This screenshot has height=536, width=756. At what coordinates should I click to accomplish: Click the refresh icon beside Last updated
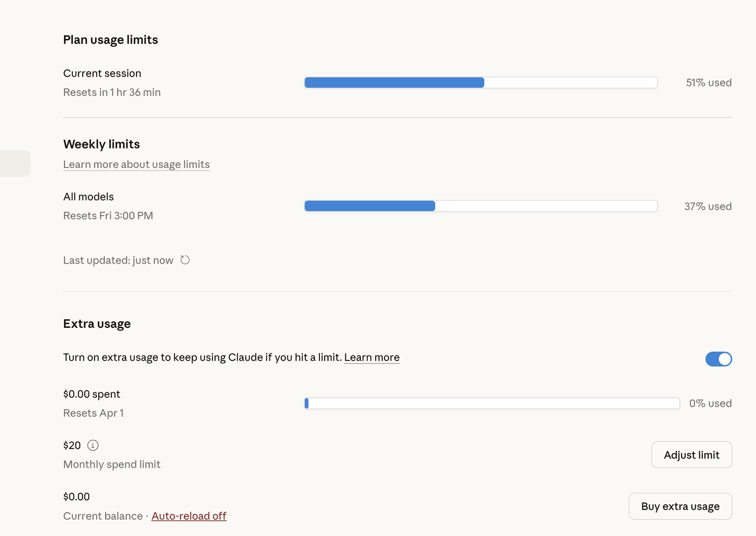[x=185, y=260]
